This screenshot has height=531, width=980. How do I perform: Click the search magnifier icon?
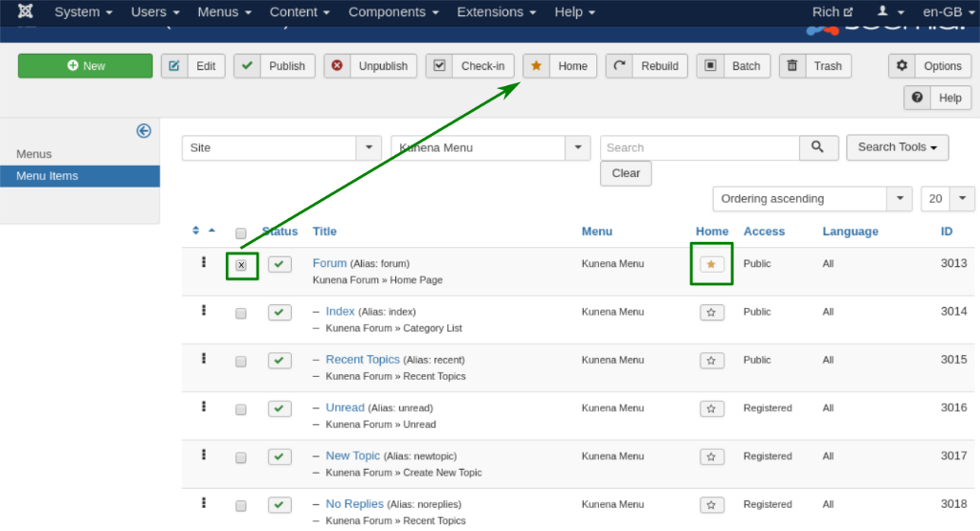818,147
